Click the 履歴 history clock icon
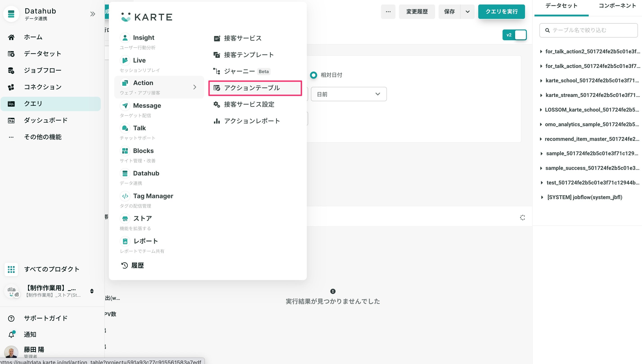The image size is (642, 364). (x=124, y=265)
